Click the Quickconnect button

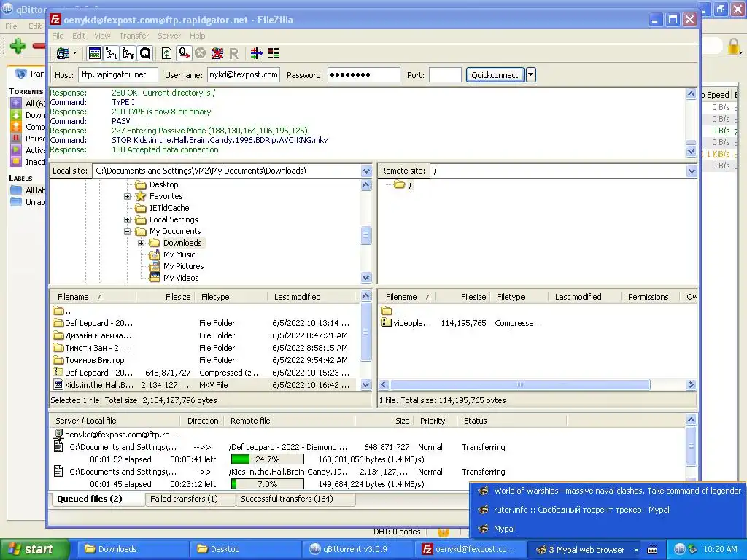click(495, 75)
